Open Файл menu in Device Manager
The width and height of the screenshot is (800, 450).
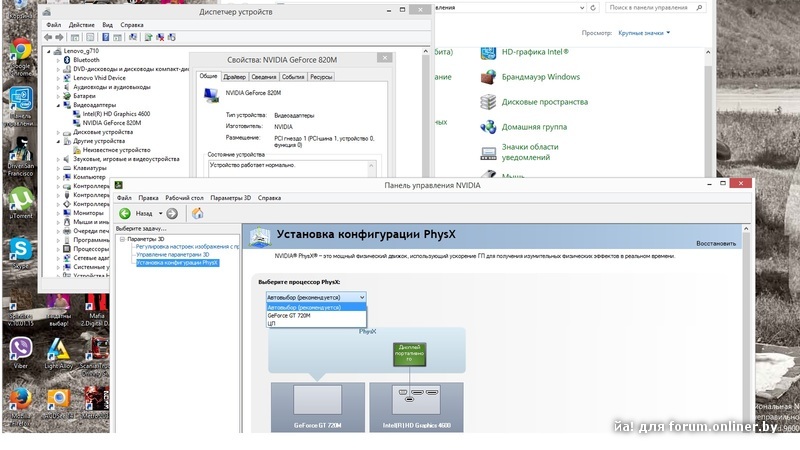[54, 25]
